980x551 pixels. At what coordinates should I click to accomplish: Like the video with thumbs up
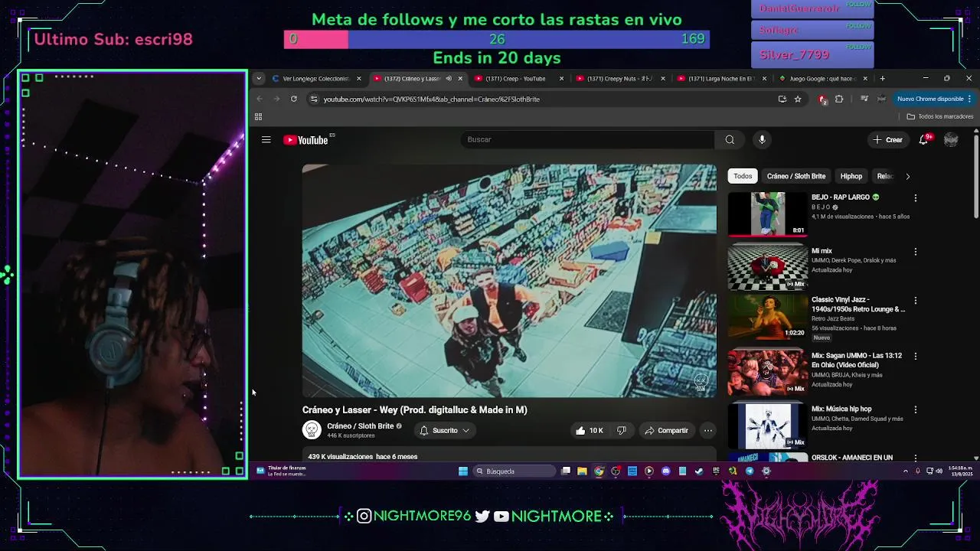[589, 430]
